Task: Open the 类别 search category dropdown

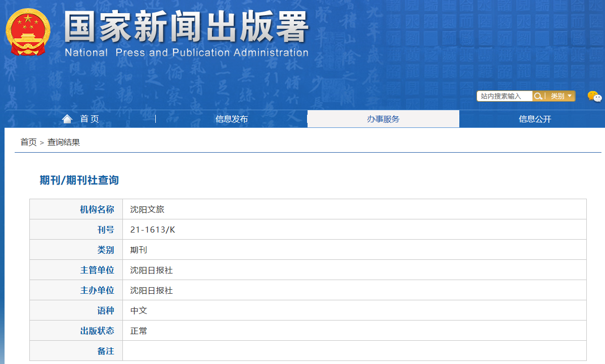Action: pos(561,96)
